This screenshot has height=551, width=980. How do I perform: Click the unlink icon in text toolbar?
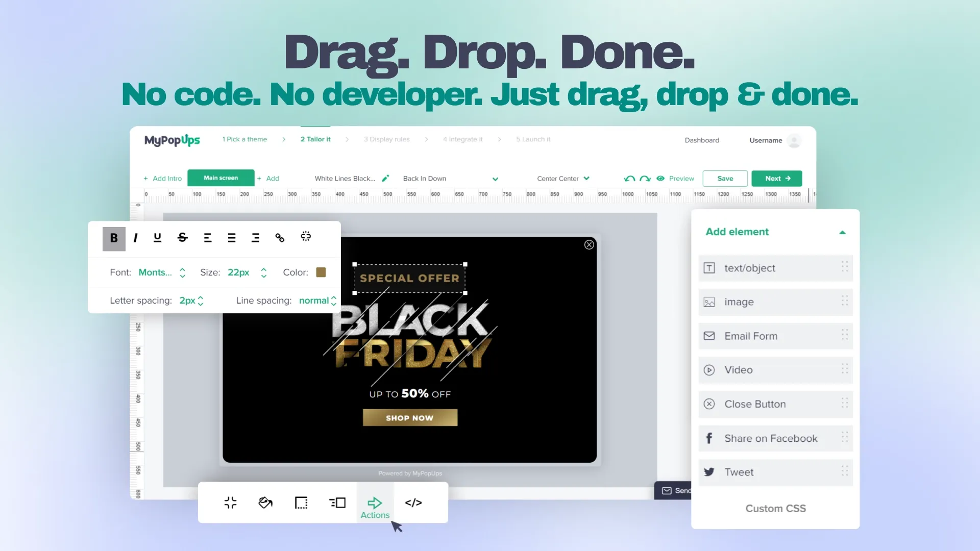306,236
